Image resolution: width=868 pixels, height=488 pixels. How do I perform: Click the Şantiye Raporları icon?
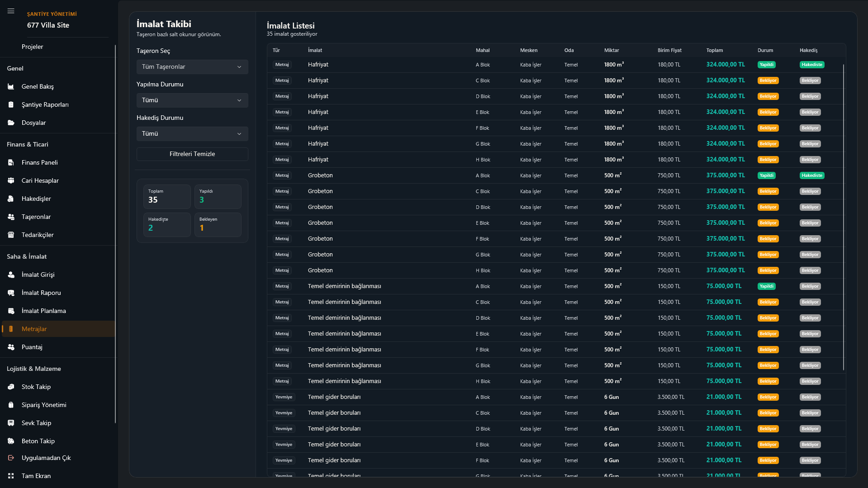tap(11, 104)
